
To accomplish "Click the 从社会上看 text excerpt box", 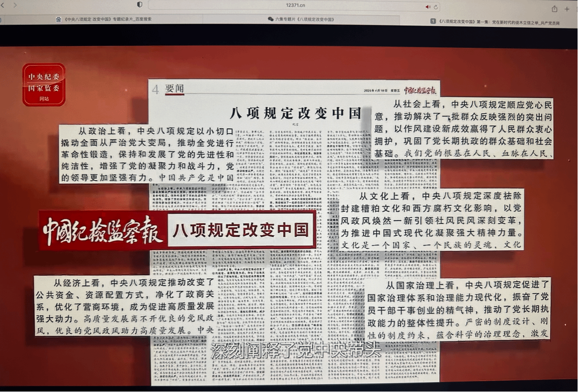I will click(464, 129).
